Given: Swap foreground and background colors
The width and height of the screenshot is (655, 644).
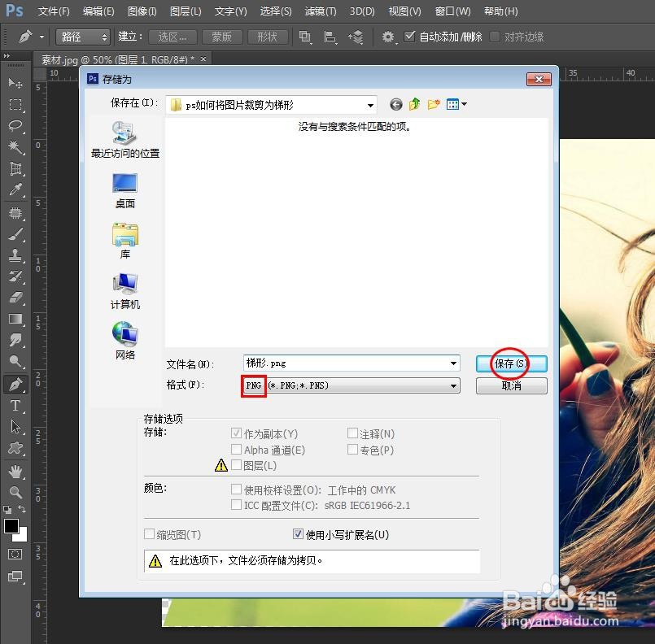Looking at the screenshot, I should [x=22, y=509].
